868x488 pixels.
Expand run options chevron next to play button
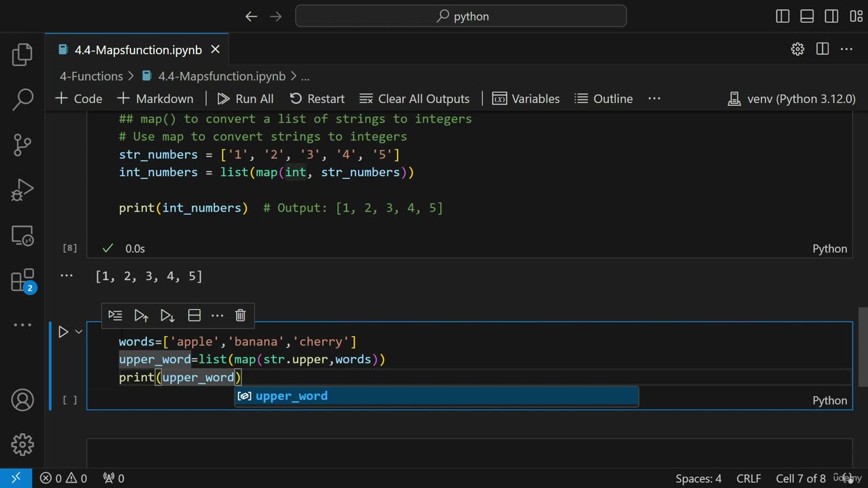pyautogui.click(x=79, y=331)
